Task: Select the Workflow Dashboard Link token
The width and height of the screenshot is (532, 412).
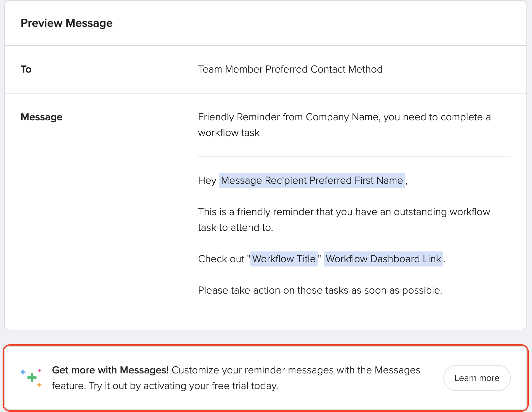Action: click(x=383, y=259)
